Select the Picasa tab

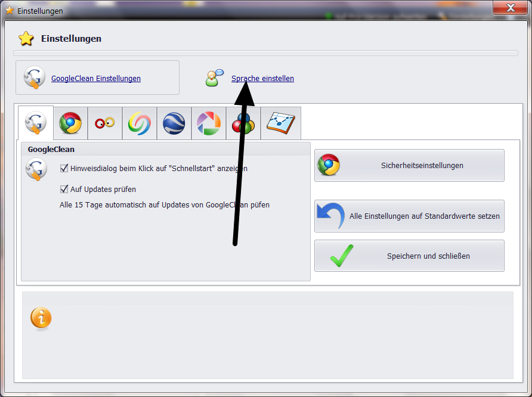point(209,123)
